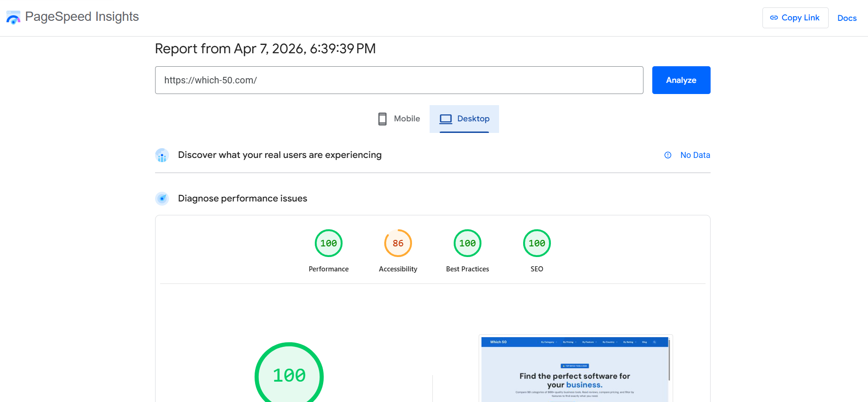The height and width of the screenshot is (402, 868).
Task: Switch to the Mobile tab
Action: point(399,119)
